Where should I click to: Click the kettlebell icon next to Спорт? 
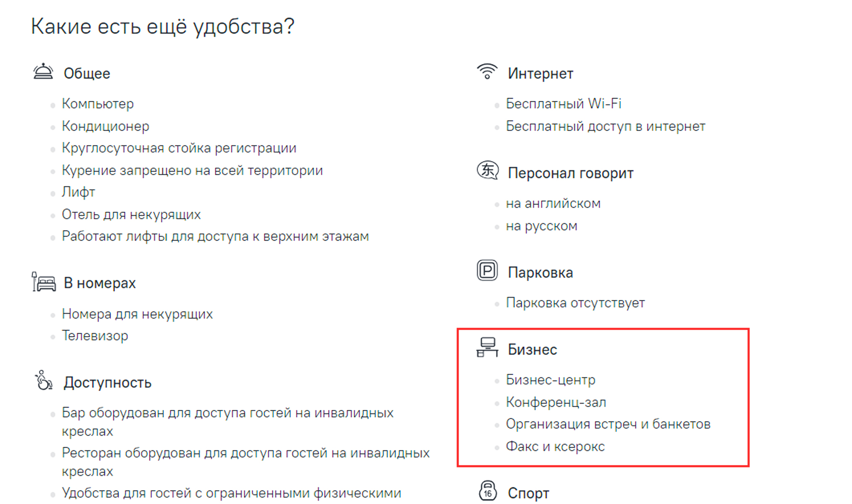tap(488, 491)
